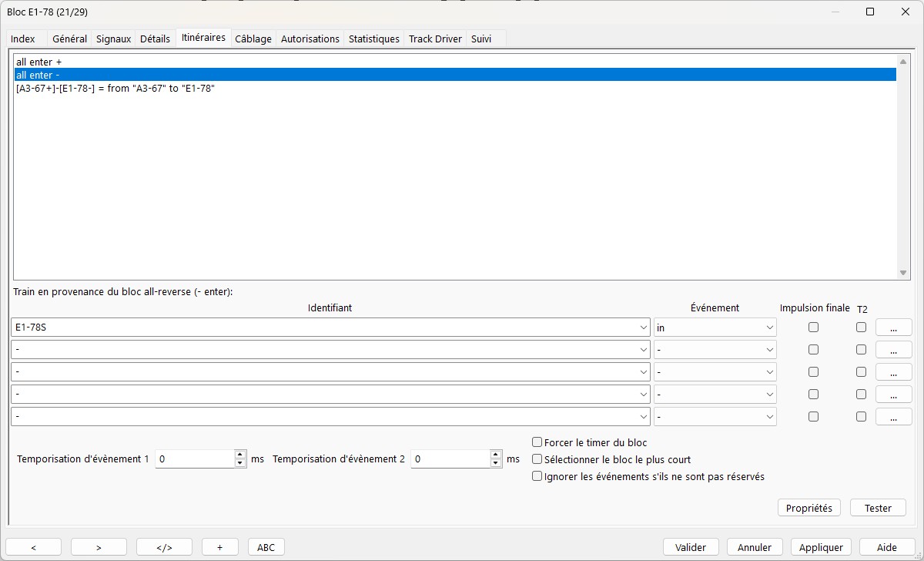Open the E1-78S identifier dropdown
Viewport: 924px width, 561px height.
tap(644, 328)
